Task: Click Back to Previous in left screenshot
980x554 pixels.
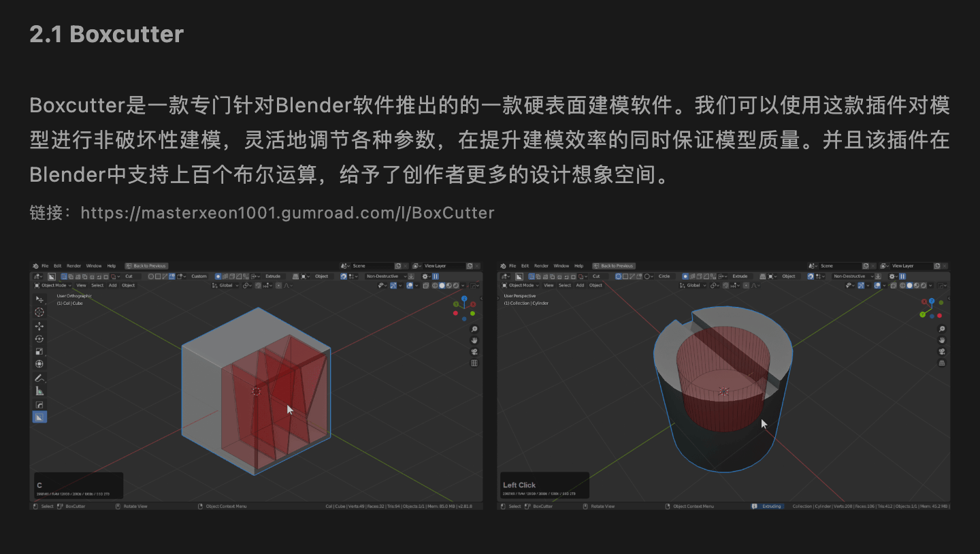Action: tap(146, 266)
